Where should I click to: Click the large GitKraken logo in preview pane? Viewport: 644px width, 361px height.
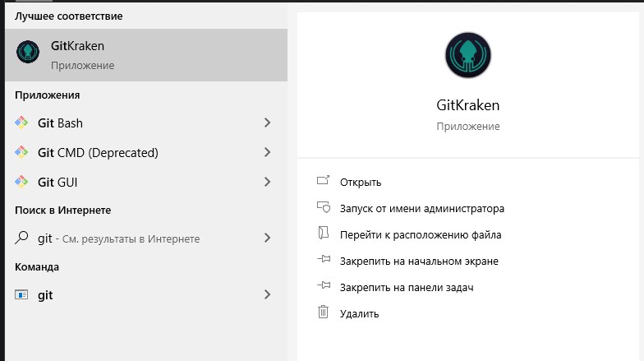[x=468, y=55]
